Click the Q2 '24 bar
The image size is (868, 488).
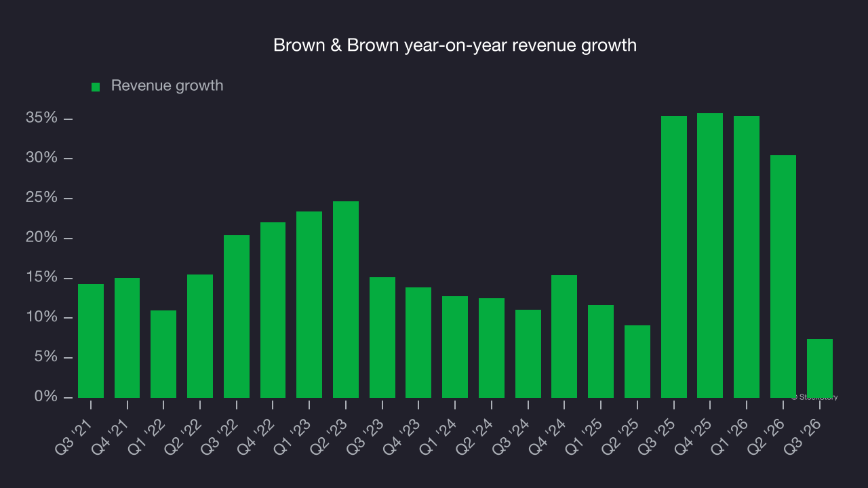492,348
